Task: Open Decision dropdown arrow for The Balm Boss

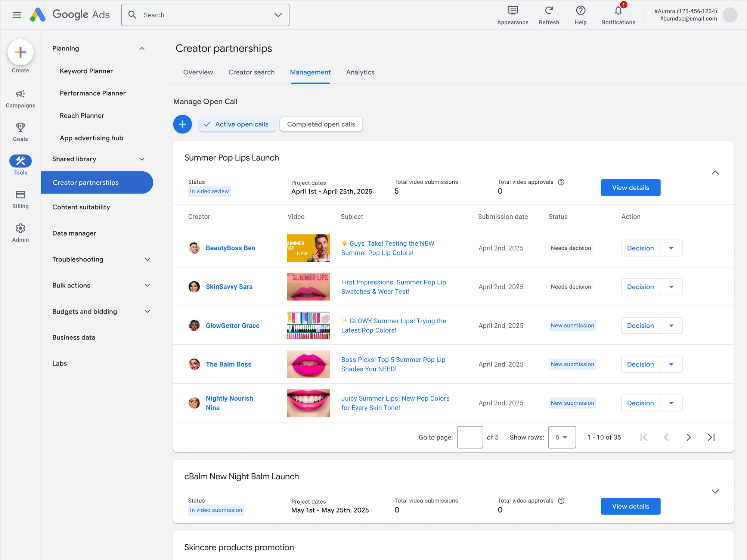Action: coord(671,364)
